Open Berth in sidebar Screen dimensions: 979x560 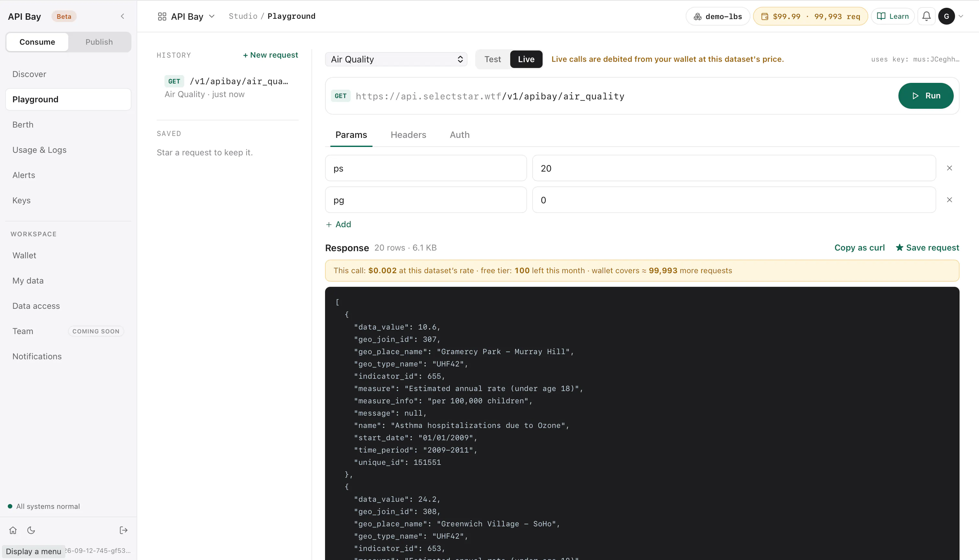pos(69,125)
